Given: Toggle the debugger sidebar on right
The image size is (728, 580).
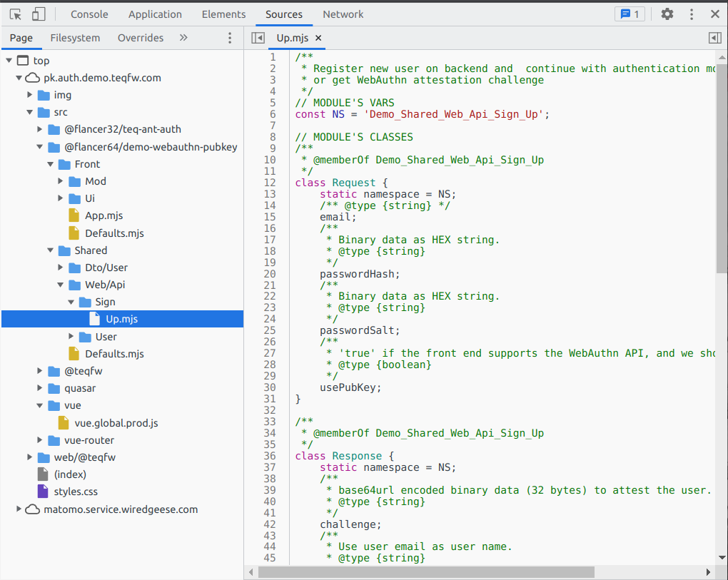Looking at the screenshot, I should 714,38.
